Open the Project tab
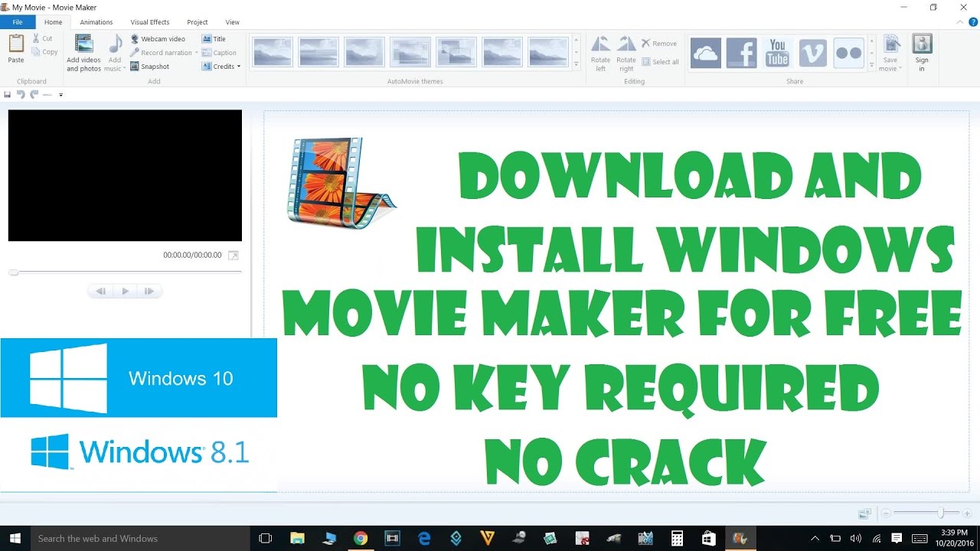 198,22
